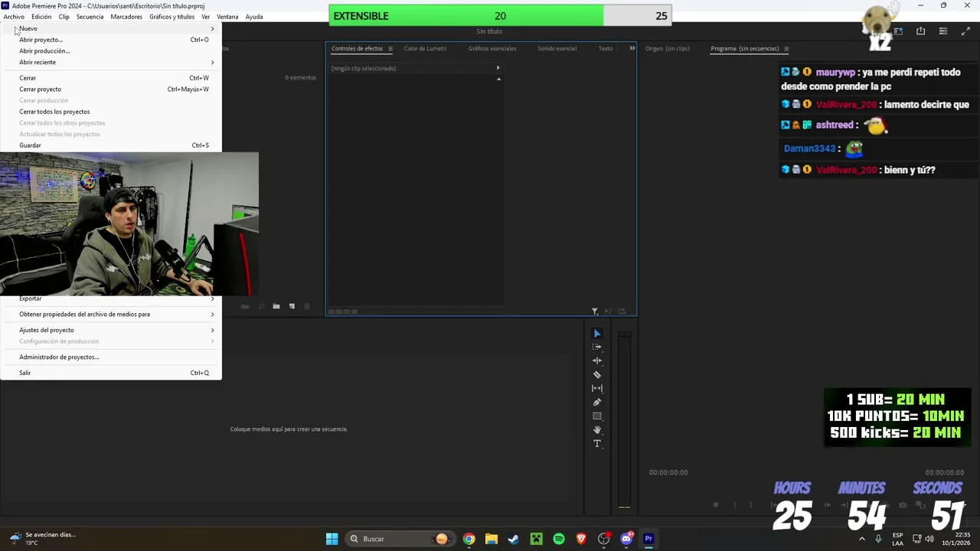Select the Pen tool
980x551 pixels.
coord(597,403)
